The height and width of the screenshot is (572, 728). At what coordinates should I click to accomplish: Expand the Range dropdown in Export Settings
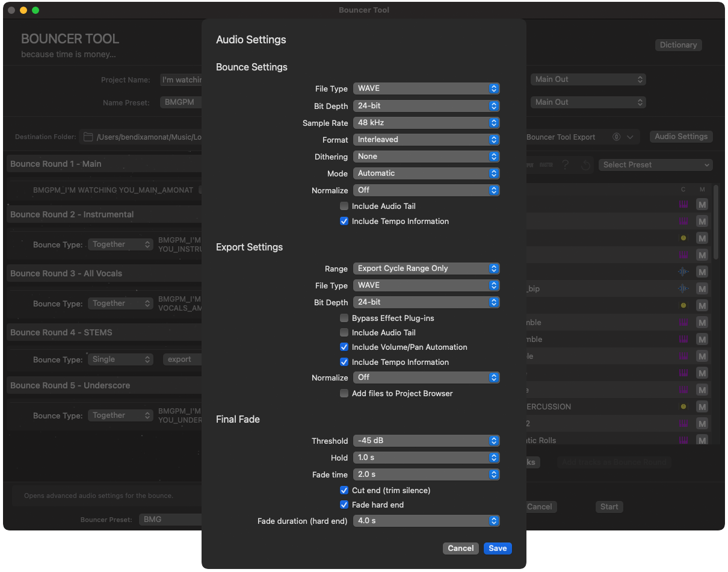coord(426,269)
